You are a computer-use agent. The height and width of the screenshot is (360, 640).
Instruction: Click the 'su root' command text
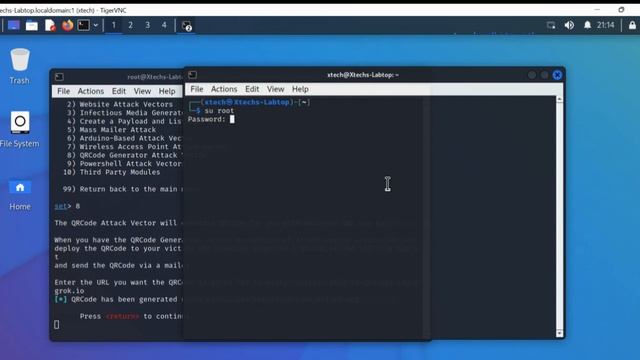click(x=219, y=111)
